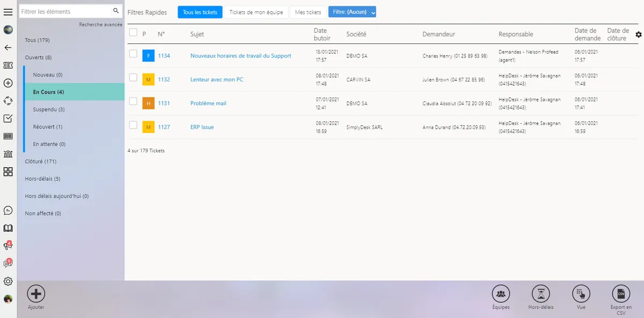Click the Recherche avancée link
The width and height of the screenshot is (644, 318).
pos(100,25)
